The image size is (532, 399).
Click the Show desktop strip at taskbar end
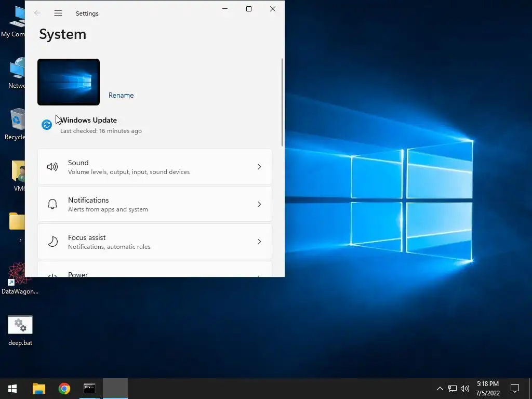point(530,389)
